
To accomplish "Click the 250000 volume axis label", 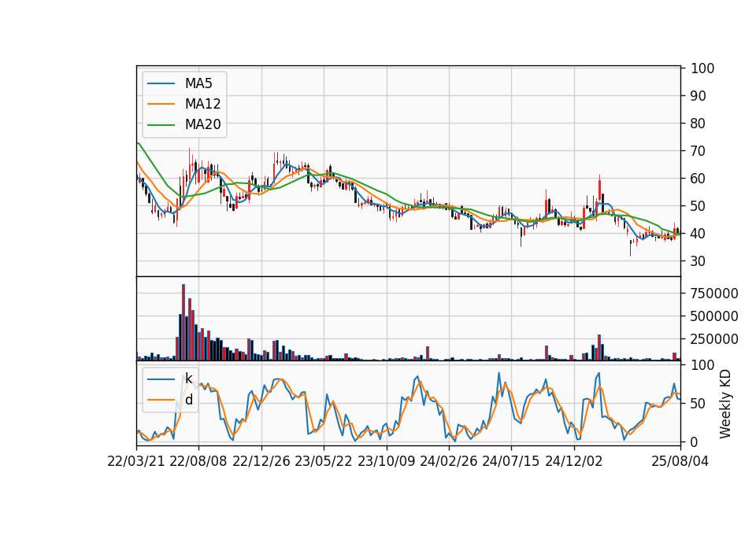I will tap(714, 339).
